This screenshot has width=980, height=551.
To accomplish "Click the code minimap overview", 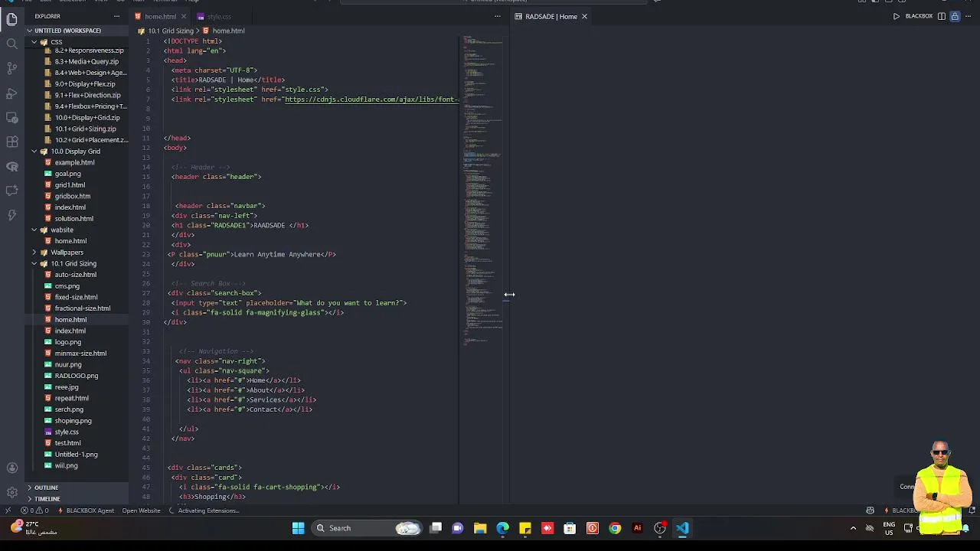I will point(482,191).
